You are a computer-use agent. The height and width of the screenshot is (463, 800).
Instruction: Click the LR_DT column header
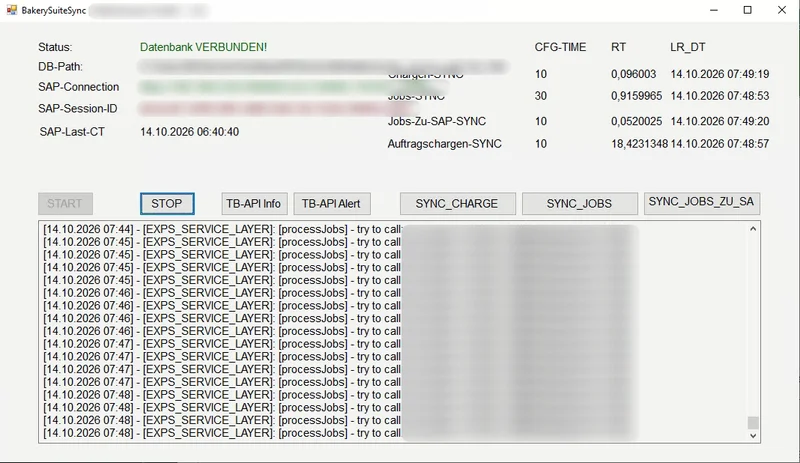click(688, 47)
